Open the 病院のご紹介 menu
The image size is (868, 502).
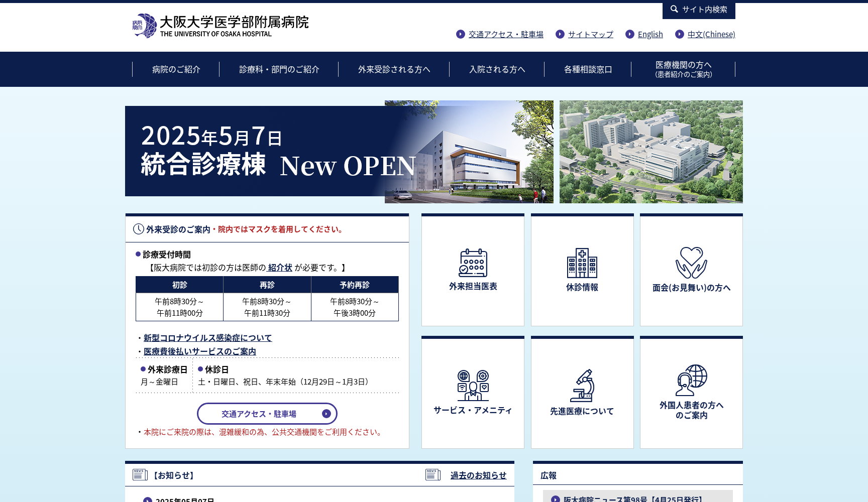174,69
